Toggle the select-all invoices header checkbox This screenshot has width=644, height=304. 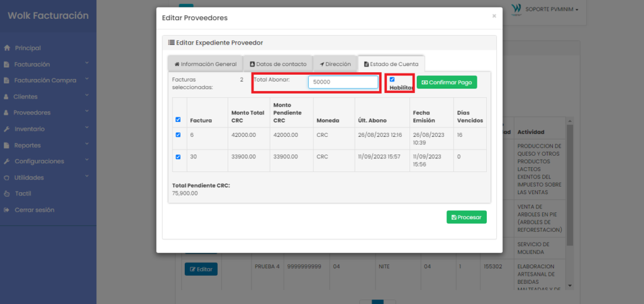(x=178, y=119)
